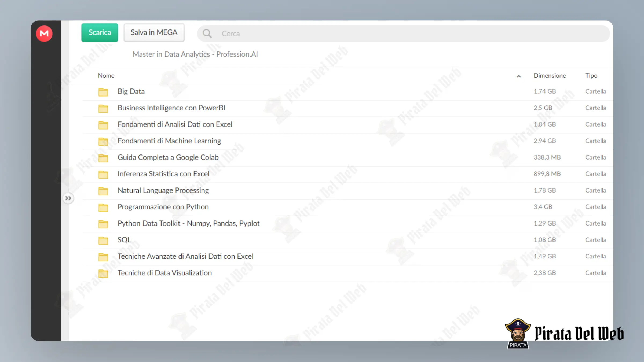Click the 2,5 GB size value
The image size is (644, 362).
(543, 108)
